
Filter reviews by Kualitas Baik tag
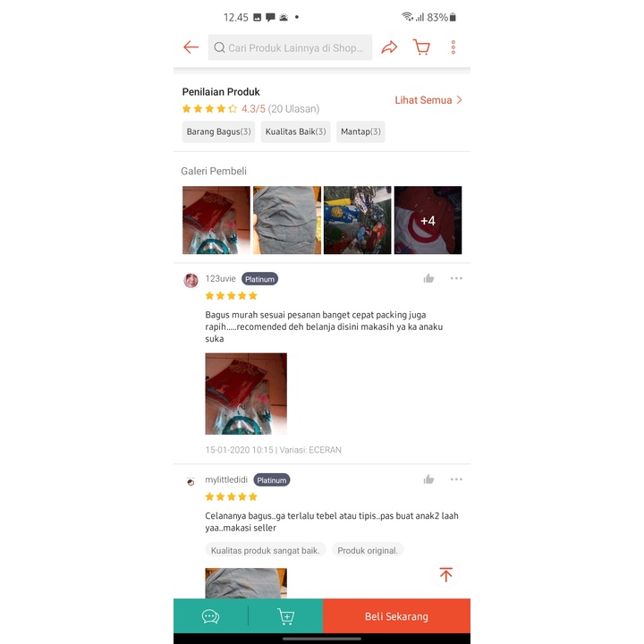pos(296,131)
